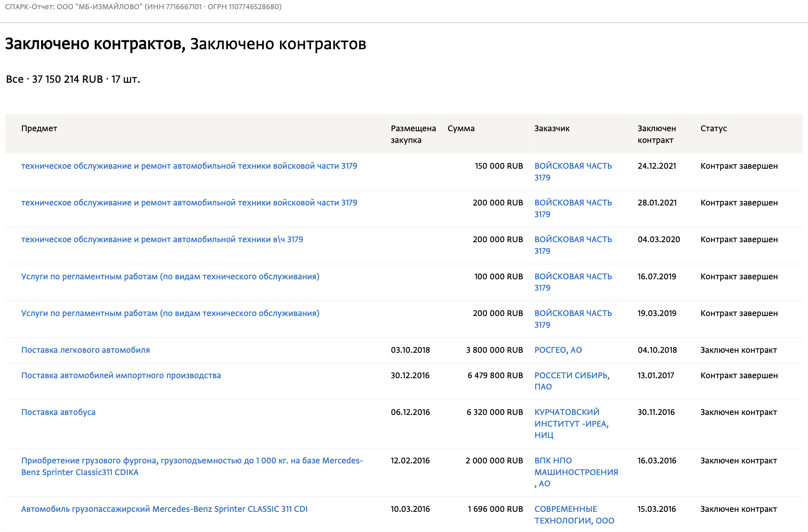Select purchase placed date '06.12.2016'
808x532 pixels.
point(410,412)
